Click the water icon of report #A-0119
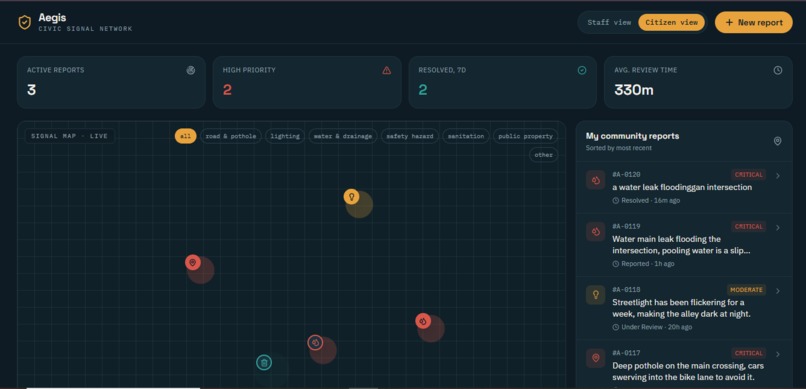 tap(596, 232)
